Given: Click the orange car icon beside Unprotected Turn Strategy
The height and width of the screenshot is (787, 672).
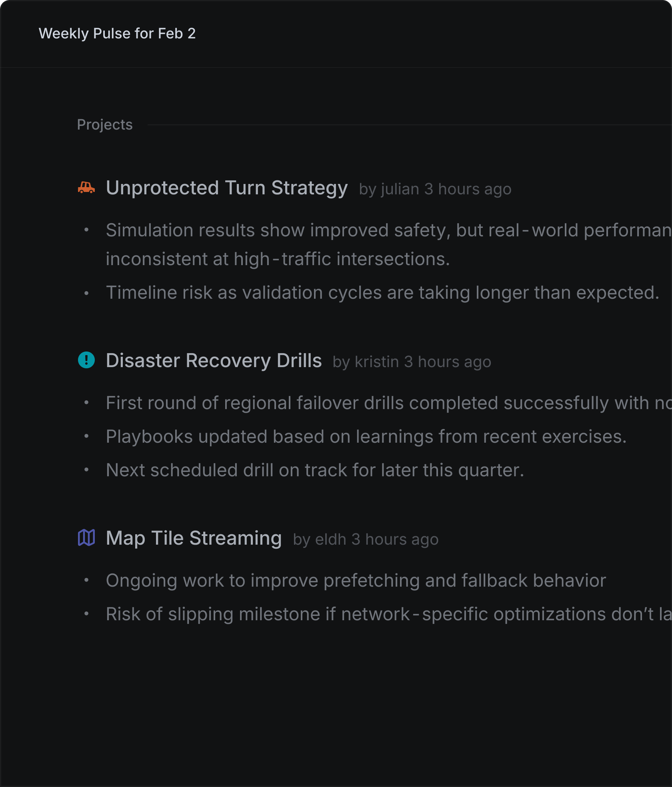Looking at the screenshot, I should [86, 188].
